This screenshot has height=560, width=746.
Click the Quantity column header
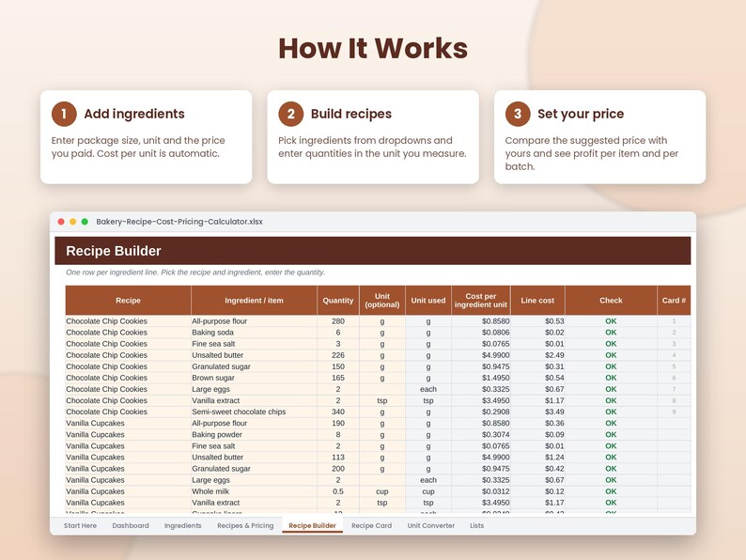tap(338, 301)
